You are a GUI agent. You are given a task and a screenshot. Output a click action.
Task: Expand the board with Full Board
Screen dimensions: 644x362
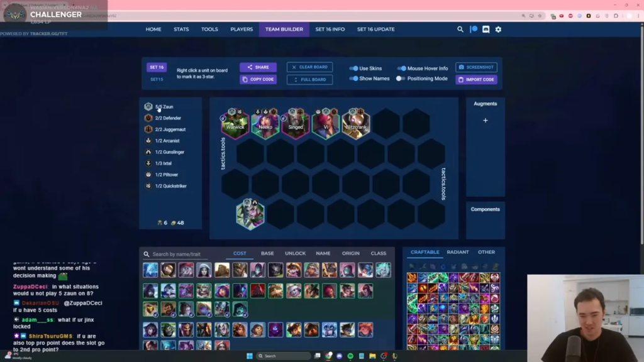tap(309, 80)
